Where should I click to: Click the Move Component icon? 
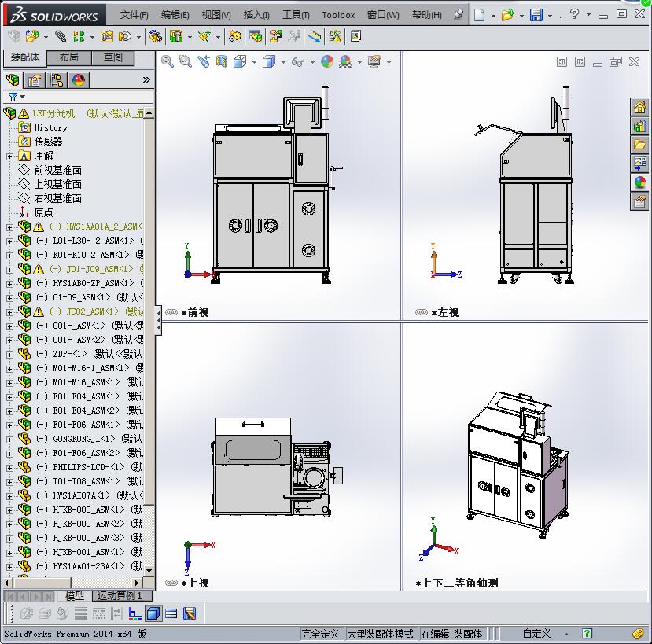(x=125, y=37)
